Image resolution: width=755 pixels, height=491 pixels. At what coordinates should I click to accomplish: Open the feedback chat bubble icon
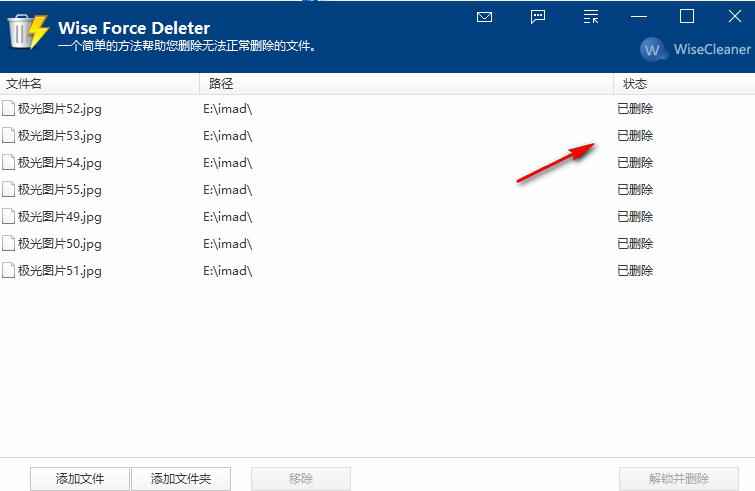(x=537, y=17)
